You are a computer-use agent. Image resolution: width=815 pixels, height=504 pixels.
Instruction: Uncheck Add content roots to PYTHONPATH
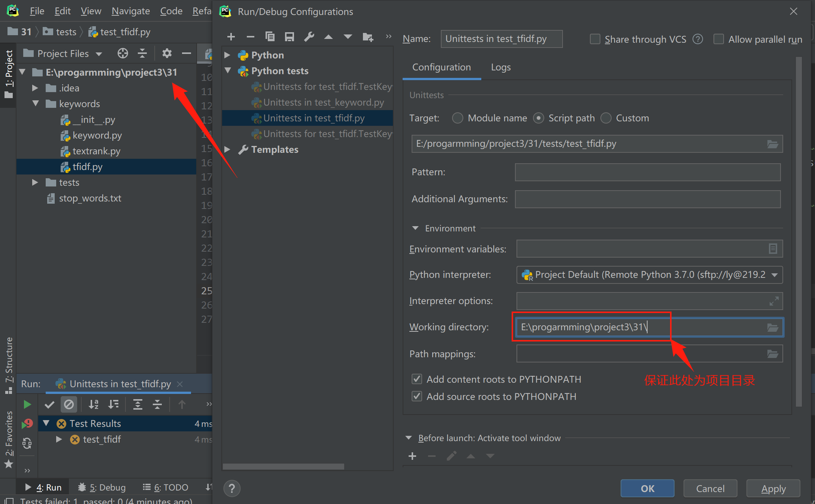click(x=416, y=379)
